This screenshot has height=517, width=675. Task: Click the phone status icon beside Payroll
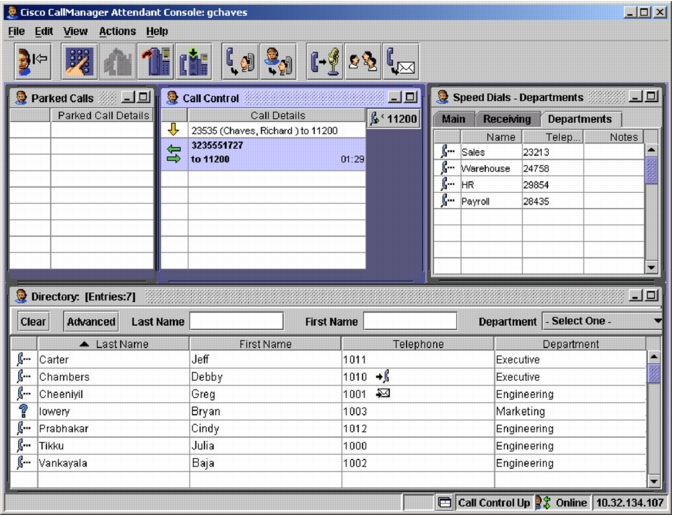point(447,200)
